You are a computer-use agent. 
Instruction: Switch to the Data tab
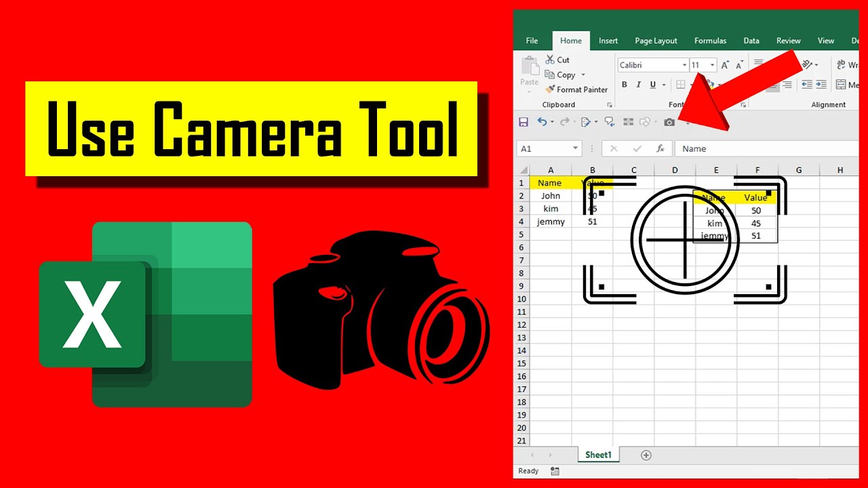[751, 41]
